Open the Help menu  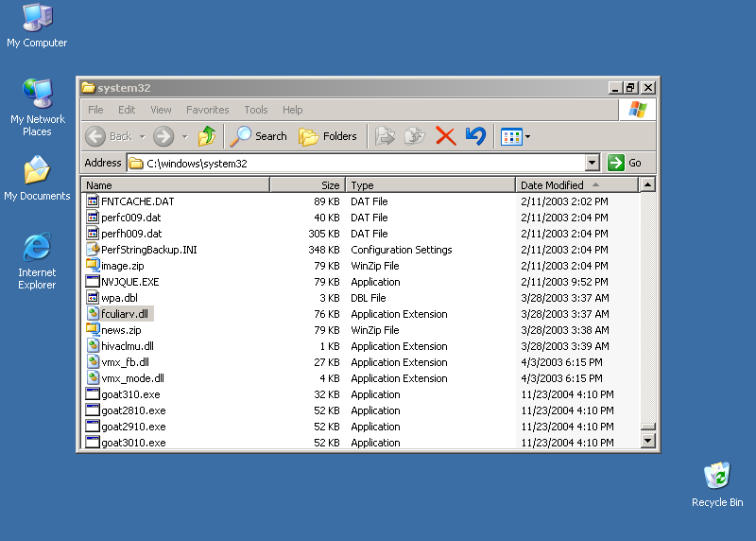pos(293,110)
